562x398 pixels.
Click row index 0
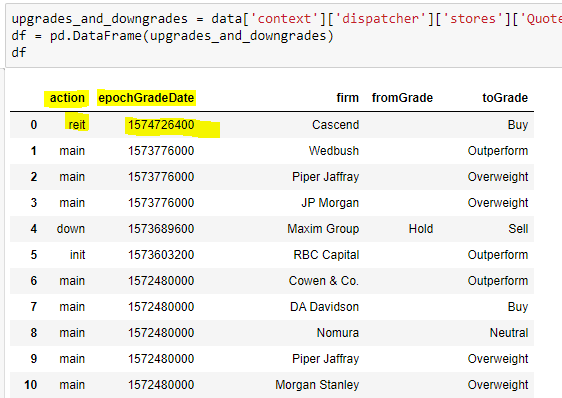[34, 125]
